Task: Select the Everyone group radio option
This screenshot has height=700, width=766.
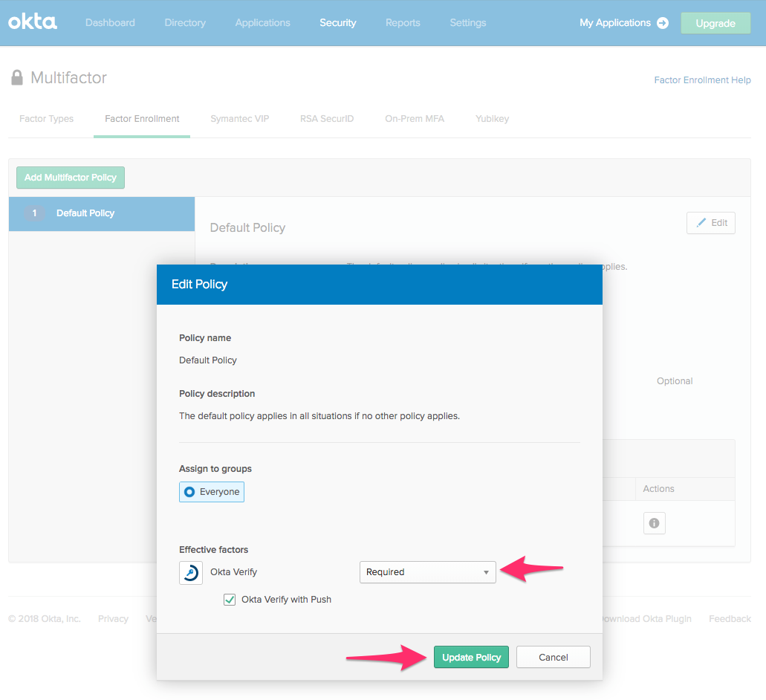Action: [189, 492]
